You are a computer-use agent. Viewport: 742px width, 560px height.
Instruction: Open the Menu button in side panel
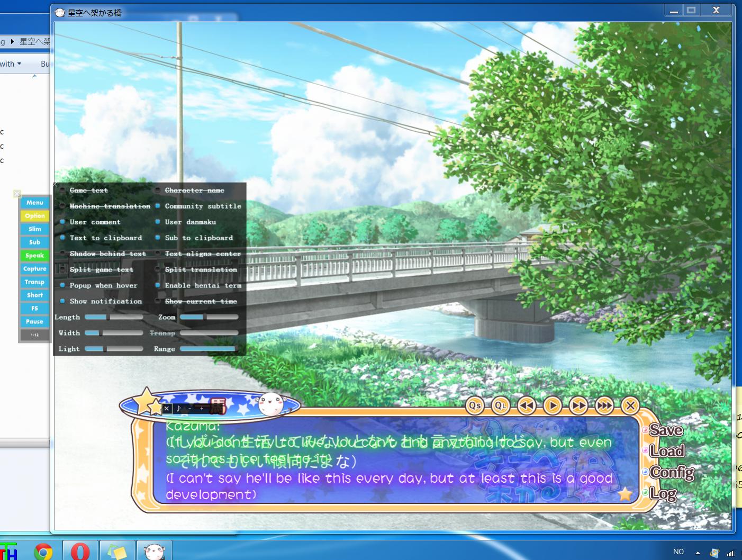[35, 203]
